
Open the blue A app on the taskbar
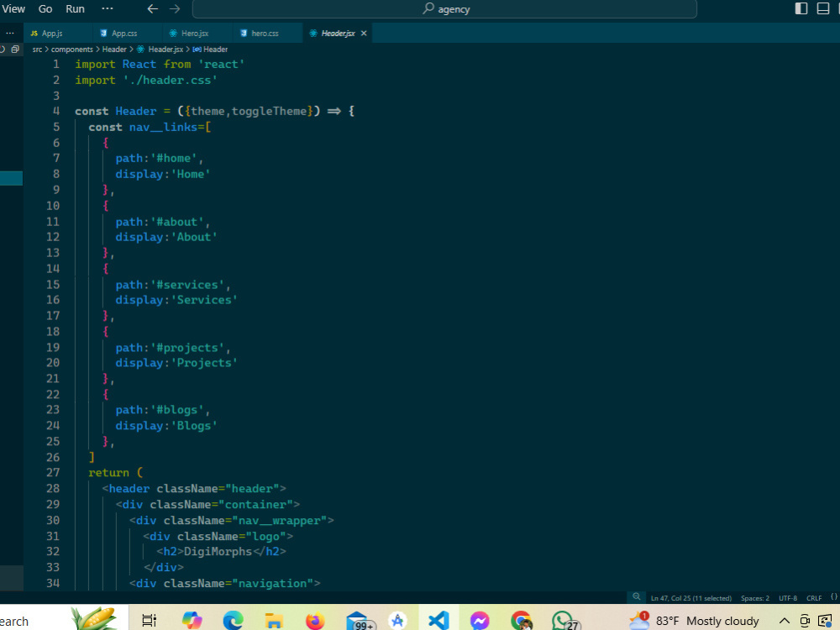[x=397, y=621]
